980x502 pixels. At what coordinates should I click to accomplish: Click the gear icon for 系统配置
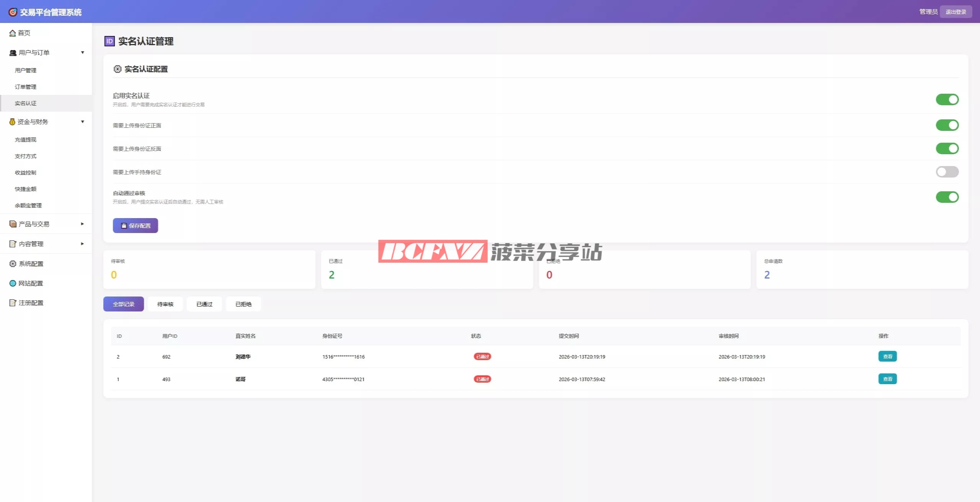(13, 264)
